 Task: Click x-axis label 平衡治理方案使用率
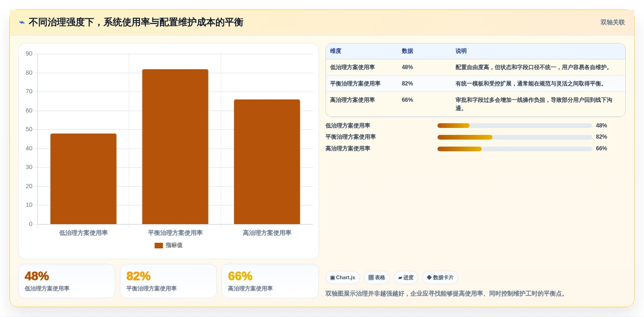coord(175,233)
